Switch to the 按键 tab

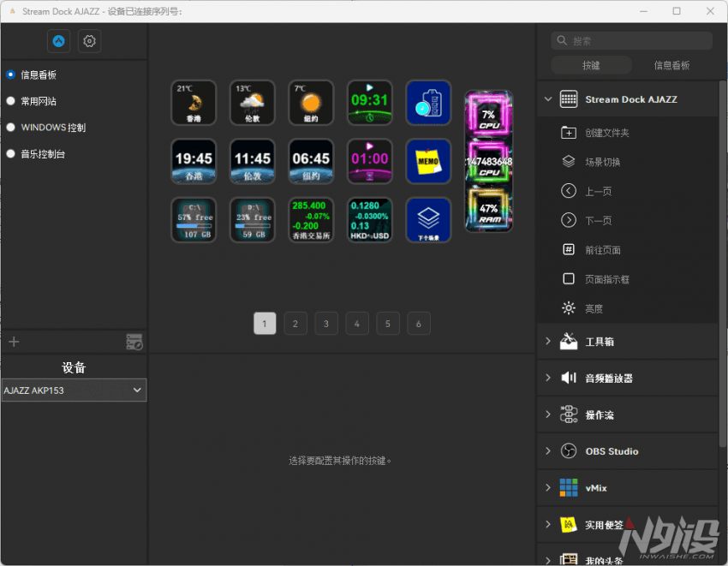pos(591,65)
